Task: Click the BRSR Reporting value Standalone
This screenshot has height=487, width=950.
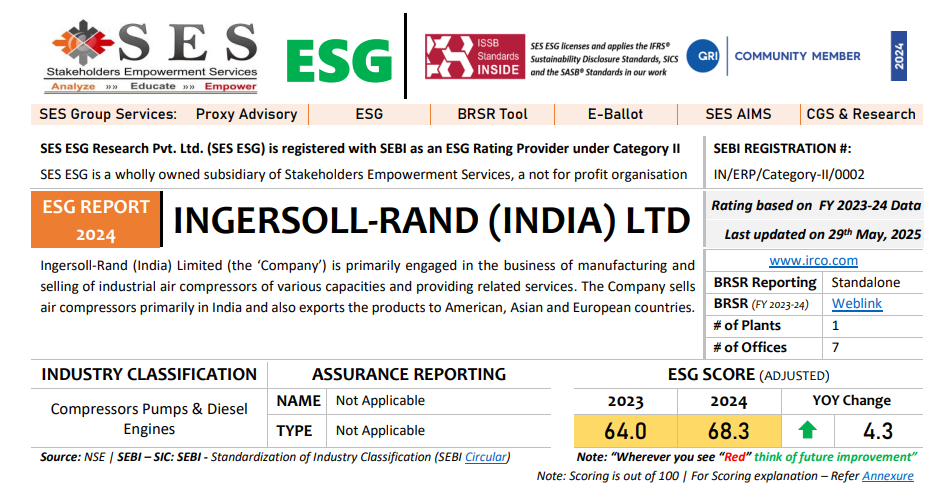Action: (865, 282)
